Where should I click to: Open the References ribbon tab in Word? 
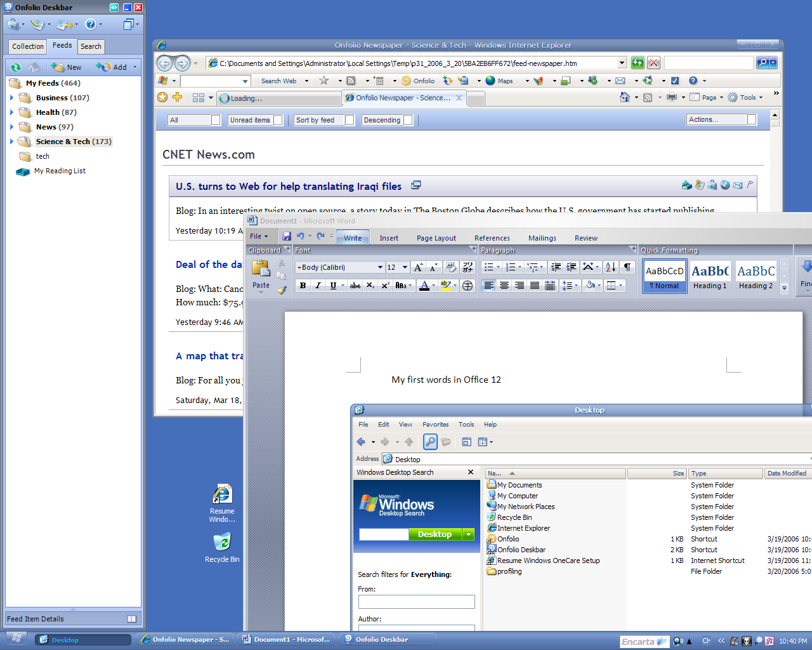[x=492, y=238]
